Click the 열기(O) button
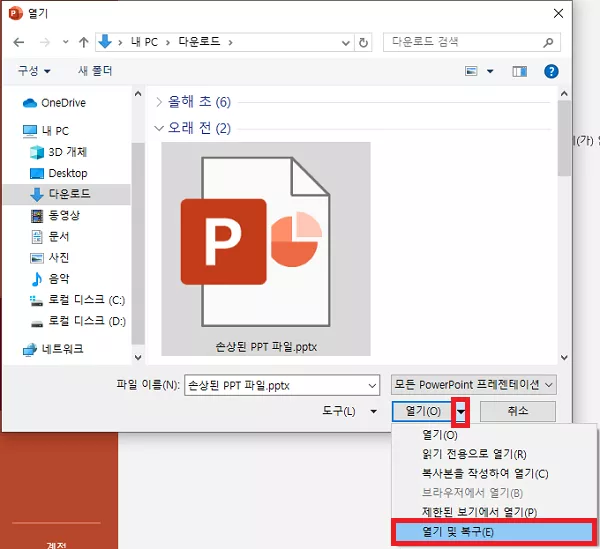This screenshot has height=549, width=600. click(422, 411)
